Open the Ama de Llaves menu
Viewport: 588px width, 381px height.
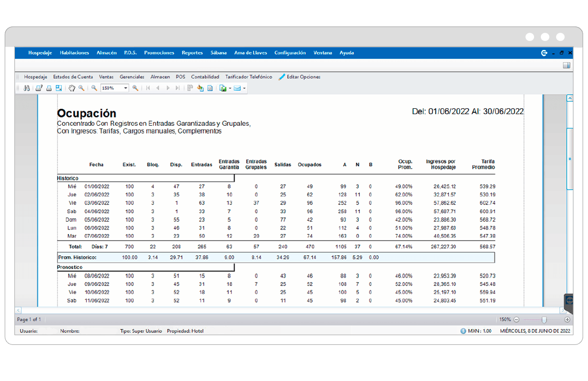click(x=250, y=53)
